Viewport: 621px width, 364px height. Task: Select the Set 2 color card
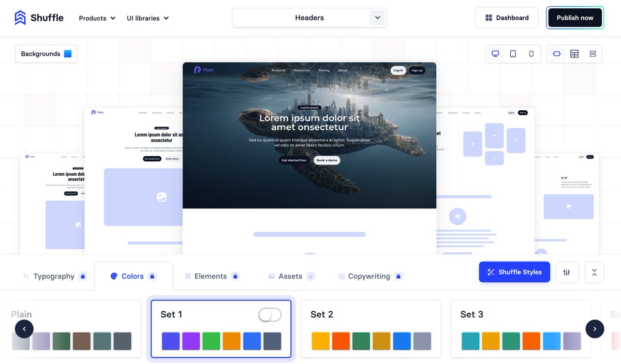pos(371,329)
